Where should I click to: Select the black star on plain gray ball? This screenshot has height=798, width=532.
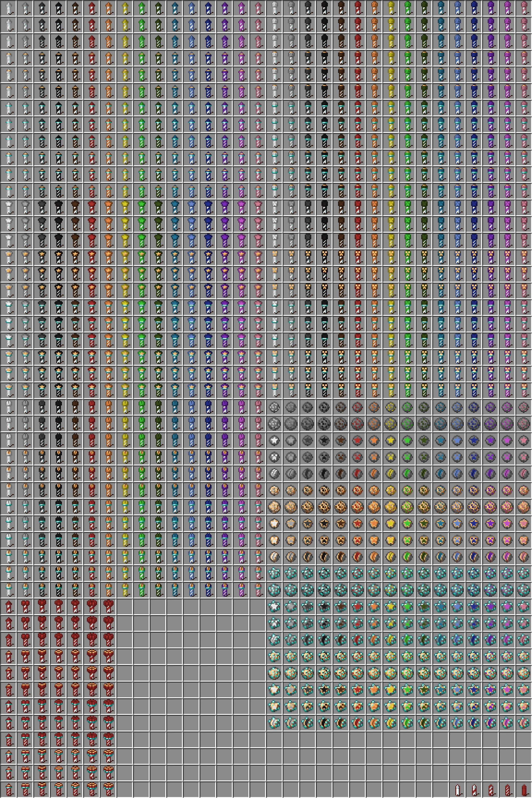[324, 440]
